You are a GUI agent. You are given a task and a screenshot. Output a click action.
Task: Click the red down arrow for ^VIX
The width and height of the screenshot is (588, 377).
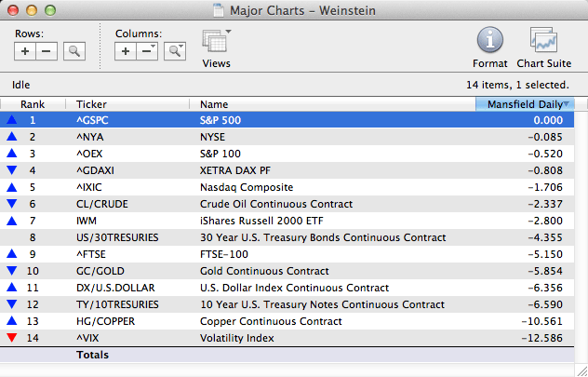12,339
